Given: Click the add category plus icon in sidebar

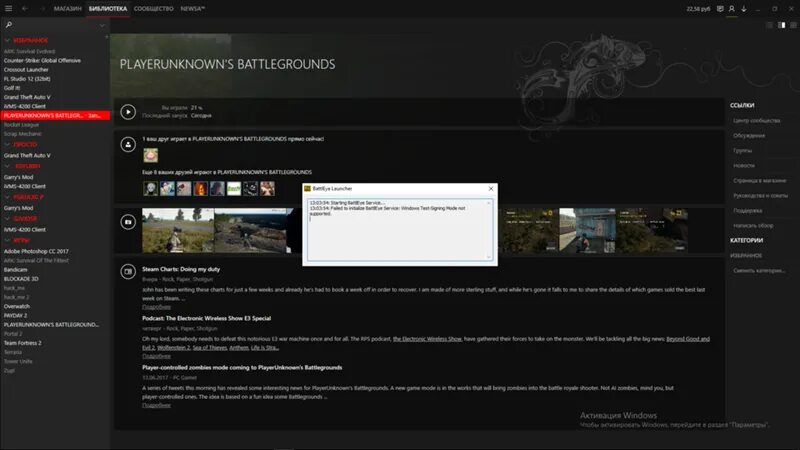Looking at the screenshot, I should (106, 37).
